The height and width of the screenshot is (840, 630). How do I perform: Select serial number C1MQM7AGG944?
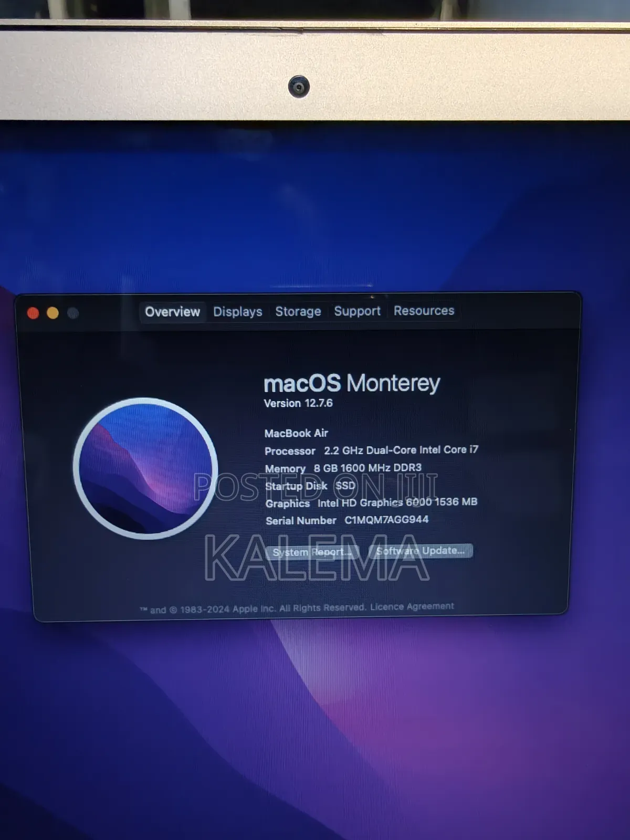(386, 520)
